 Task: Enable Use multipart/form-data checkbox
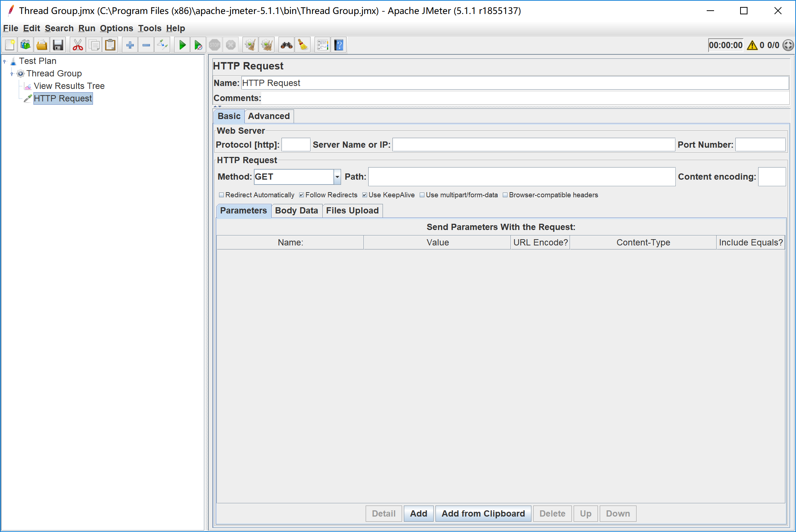pos(422,195)
